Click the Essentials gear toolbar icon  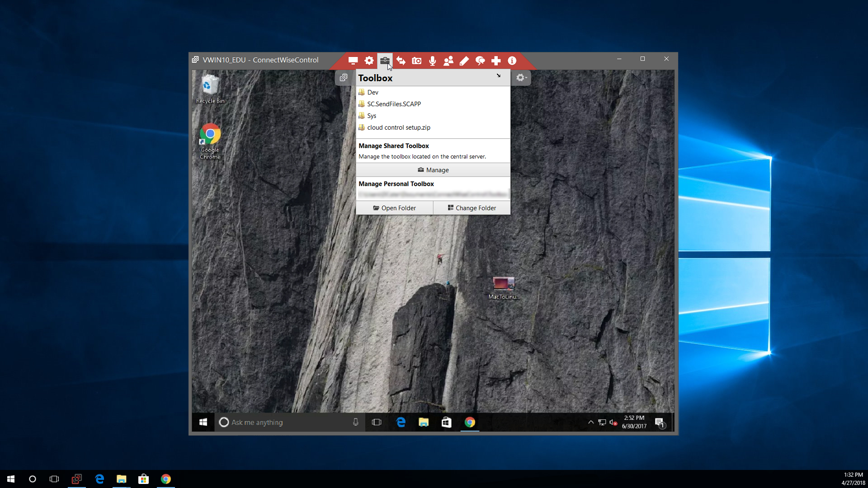click(369, 61)
